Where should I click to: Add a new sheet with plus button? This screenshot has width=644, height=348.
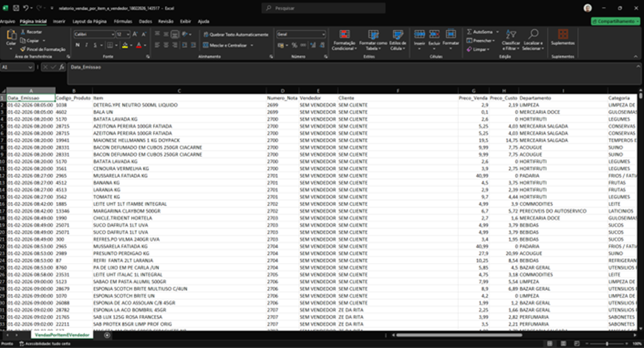107,335
